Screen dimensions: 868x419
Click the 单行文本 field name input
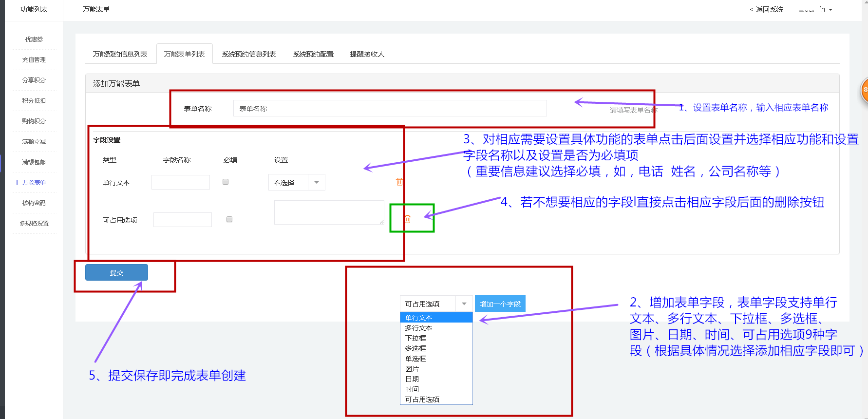181,182
